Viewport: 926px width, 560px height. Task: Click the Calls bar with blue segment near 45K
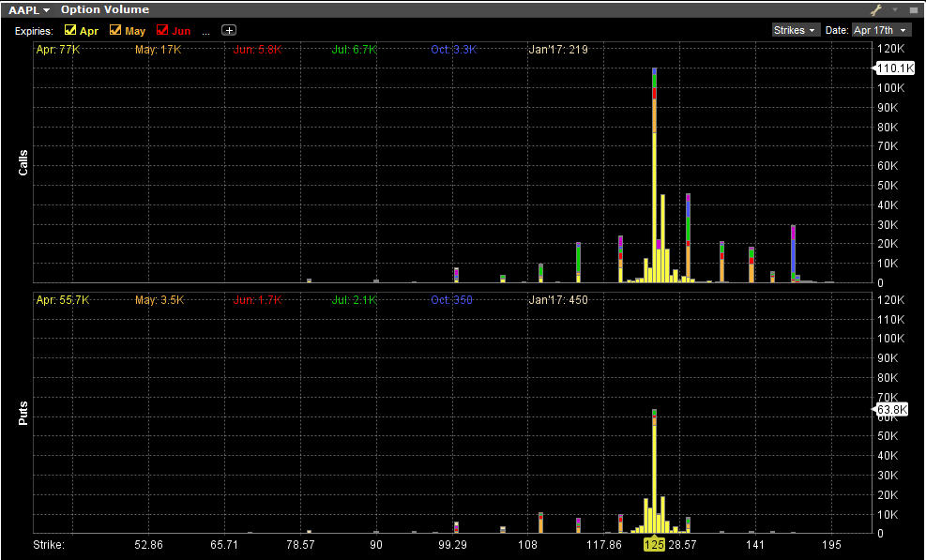(688, 237)
